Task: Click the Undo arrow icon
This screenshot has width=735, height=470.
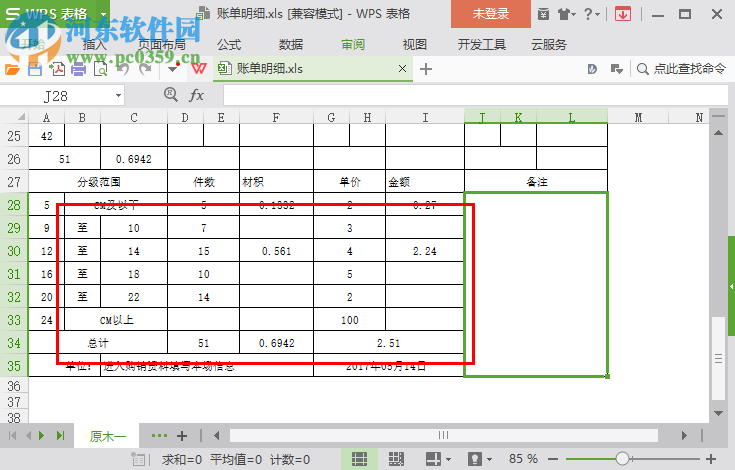Action: (123, 69)
